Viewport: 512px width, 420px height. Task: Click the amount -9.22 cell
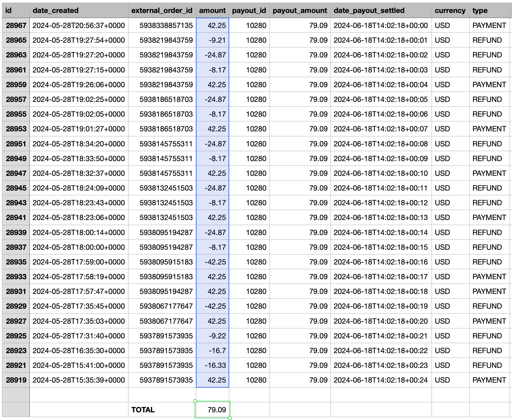tap(212, 336)
